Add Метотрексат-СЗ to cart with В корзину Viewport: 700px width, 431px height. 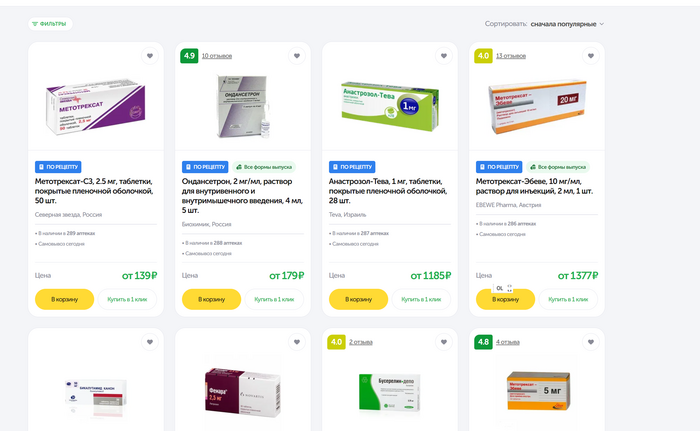pyautogui.click(x=64, y=299)
